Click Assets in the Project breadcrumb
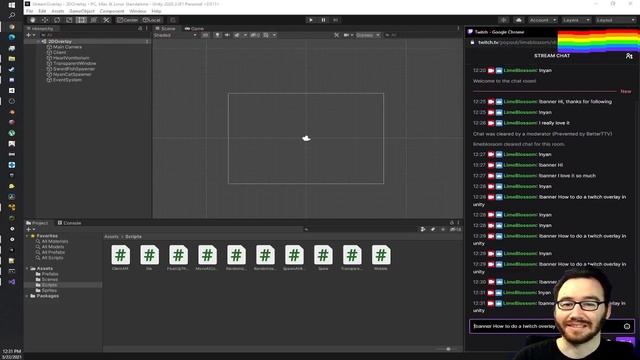Screen dimensions: 640x360 pos(111,236)
